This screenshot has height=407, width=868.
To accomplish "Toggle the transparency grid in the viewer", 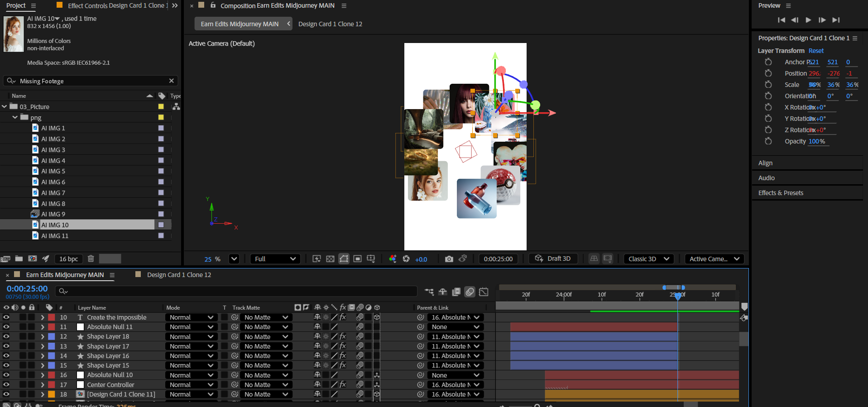I will click(330, 259).
